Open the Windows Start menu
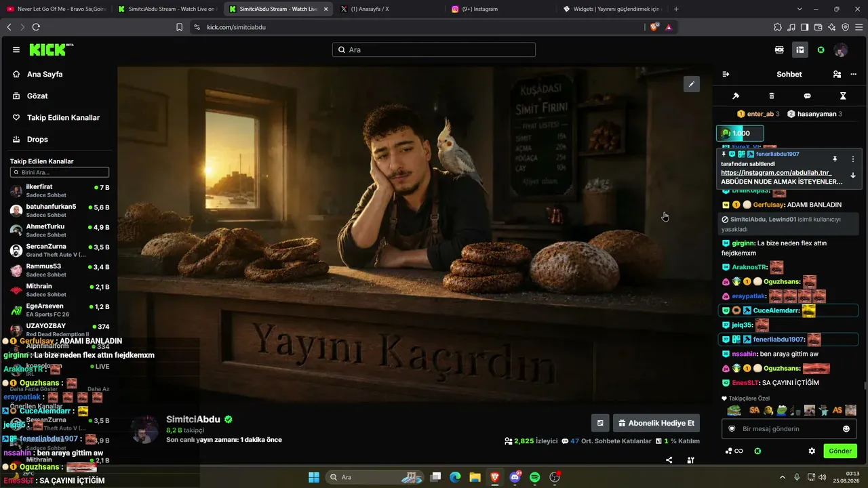868x488 pixels. pyautogui.click(x=314, y=477)
